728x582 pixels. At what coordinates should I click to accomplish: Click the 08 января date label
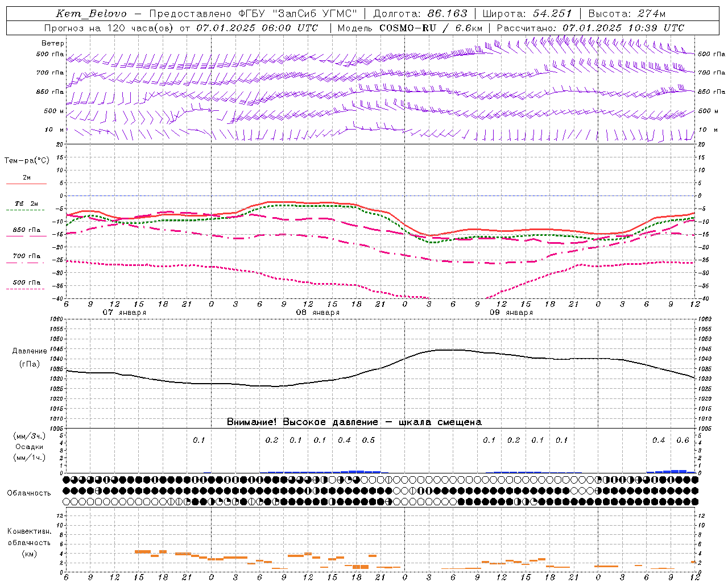click(317, 313)
